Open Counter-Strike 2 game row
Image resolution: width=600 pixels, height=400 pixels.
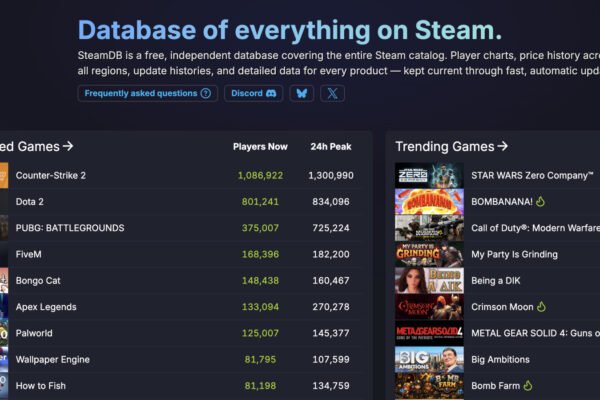180,175
